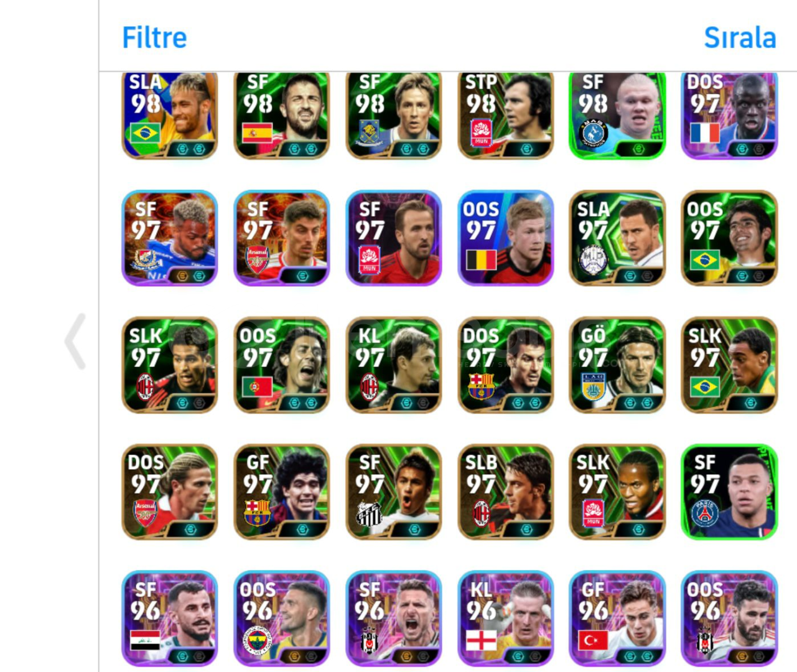Viewport: 797px width, 672px height.
Task: Select the OOS 97 Portugal player card
Action: pyautogui.click(x=282, y=365)
